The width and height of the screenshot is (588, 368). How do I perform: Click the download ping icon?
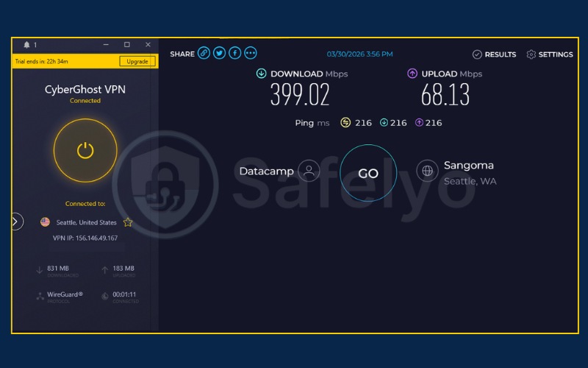coord(384,122)
